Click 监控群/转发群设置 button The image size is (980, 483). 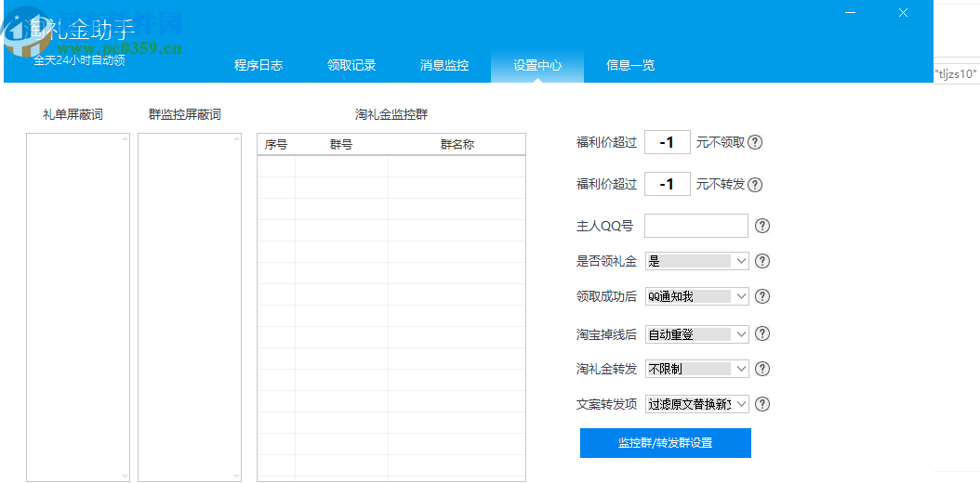point(666,443)
